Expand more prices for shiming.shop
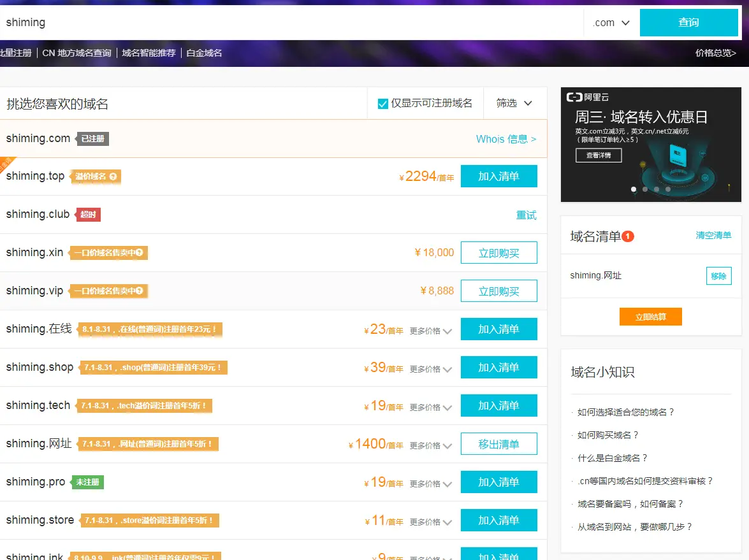 (430, 369)
